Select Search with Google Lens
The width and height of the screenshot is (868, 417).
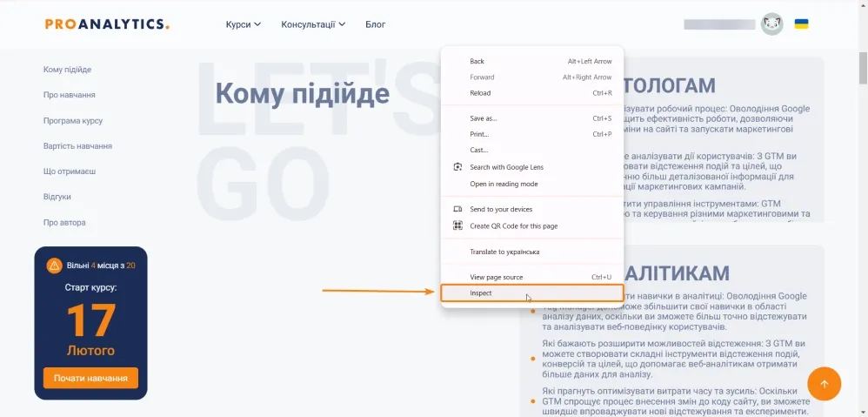(532, 167)
